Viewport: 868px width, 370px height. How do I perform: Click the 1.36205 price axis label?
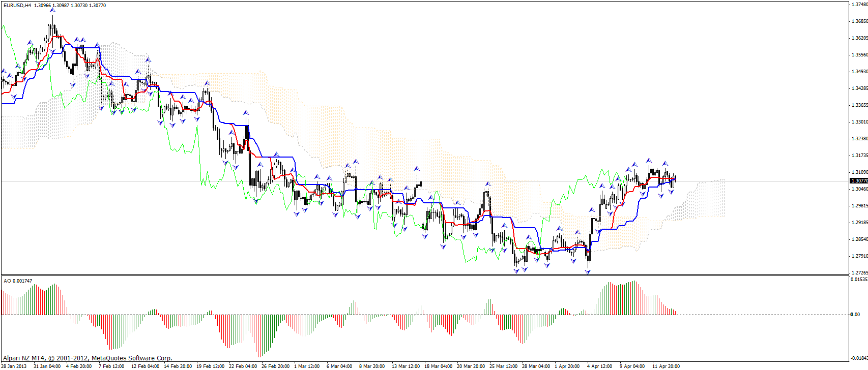pyautogui.click(x=859, y=38)
